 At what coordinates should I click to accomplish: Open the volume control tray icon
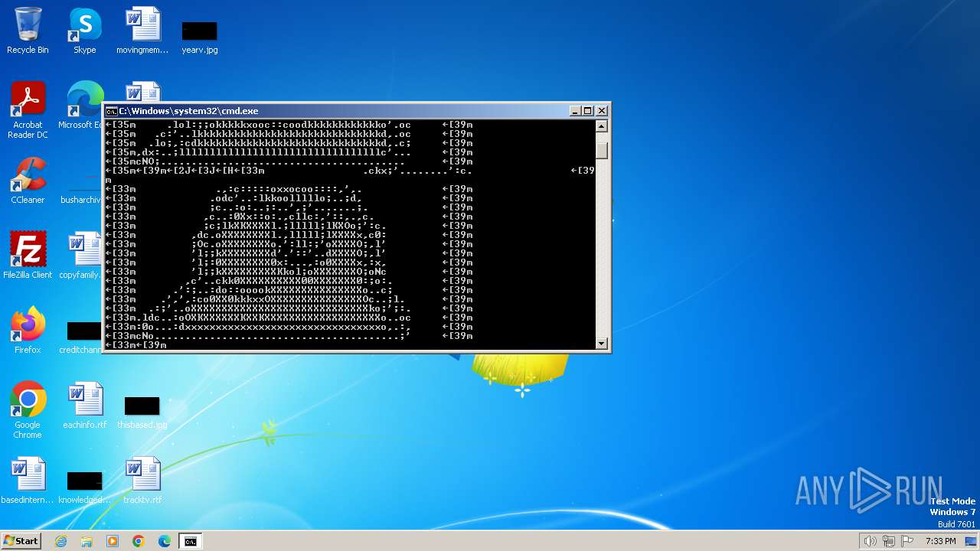point(870,541)
